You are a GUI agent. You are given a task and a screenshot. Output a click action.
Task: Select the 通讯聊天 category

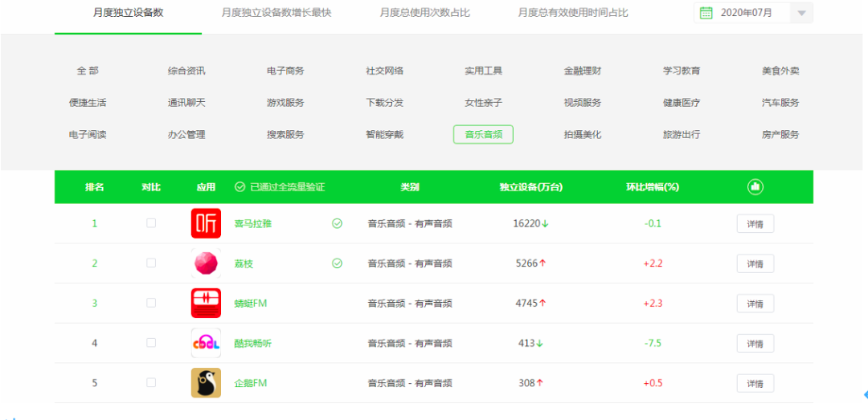186,102
